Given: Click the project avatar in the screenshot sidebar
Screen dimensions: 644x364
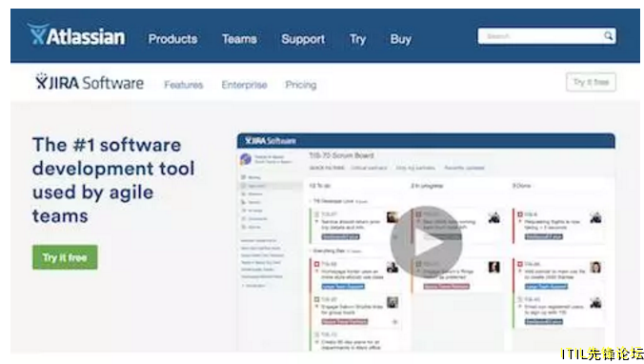Looking at the screenshot, I should 246,159.
